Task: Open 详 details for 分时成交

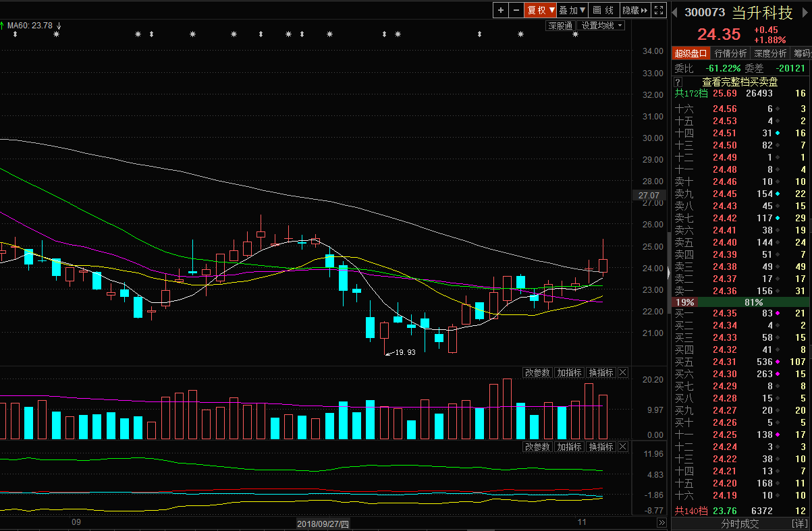Action: (x=799, y=524)
